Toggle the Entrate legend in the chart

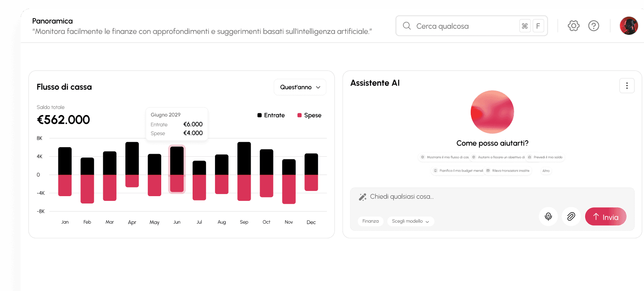pos(271,115)
